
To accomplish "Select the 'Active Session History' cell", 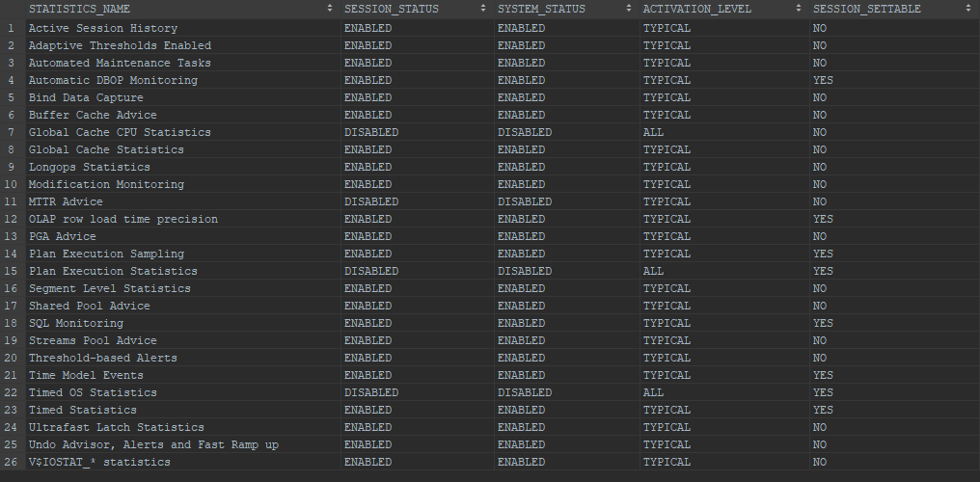I will [89, 28].
